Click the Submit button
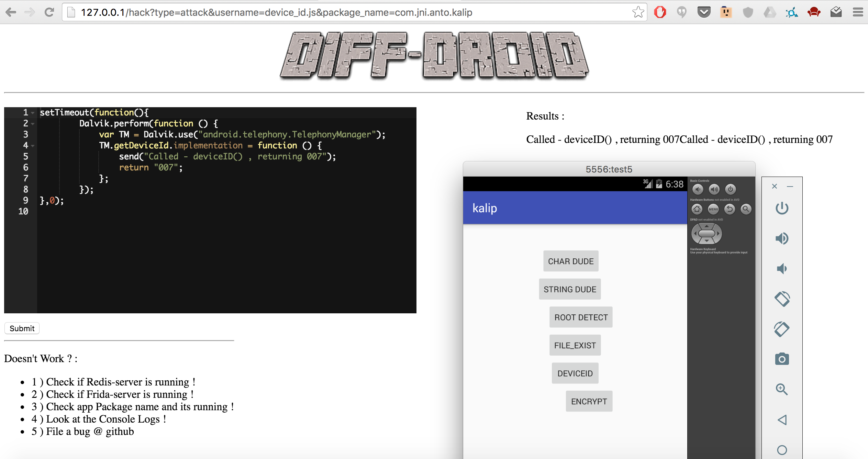 [22, 328]
